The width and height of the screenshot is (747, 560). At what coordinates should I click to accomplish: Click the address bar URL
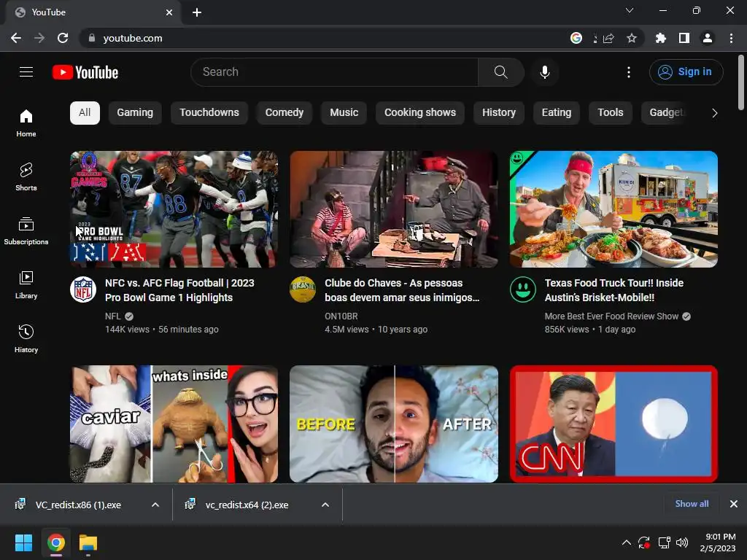[133, 38]
